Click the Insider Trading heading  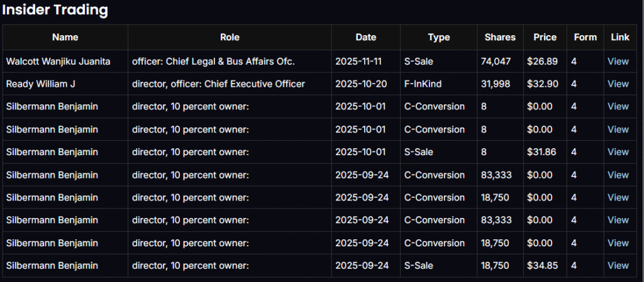(x=55, y=11)
